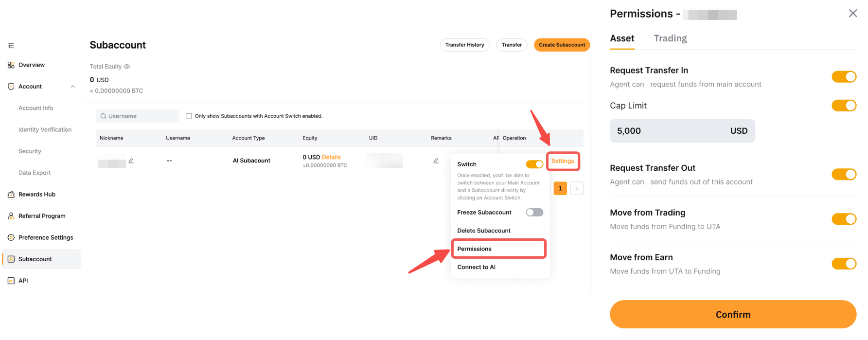Turn off the Cap Limit toggle
868x340 pixels.
tap(844, 106)
